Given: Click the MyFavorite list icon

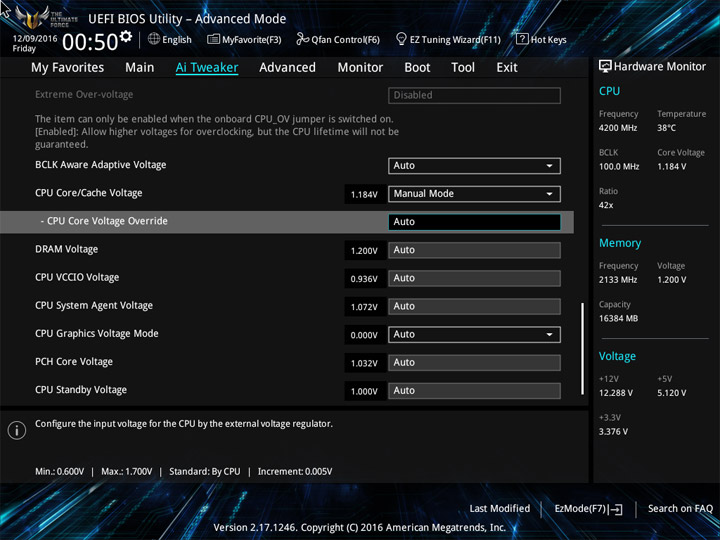Looking at the screenshot, I should [213, 39].
